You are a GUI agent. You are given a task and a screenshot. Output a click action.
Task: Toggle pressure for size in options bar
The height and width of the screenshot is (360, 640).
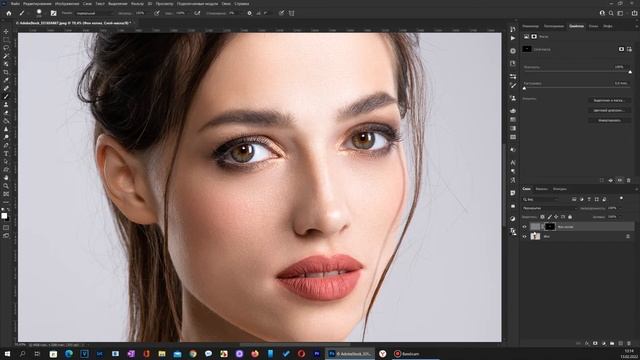coord(281,13)
